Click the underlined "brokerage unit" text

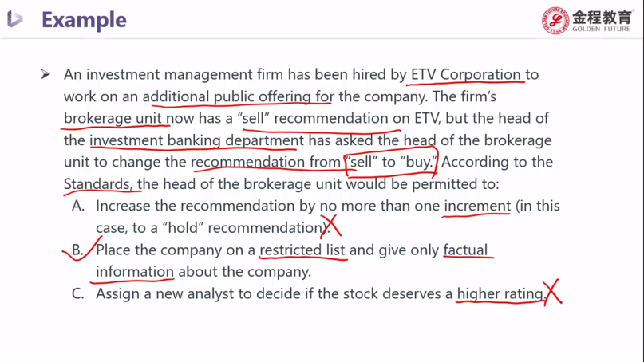(113, 118)
